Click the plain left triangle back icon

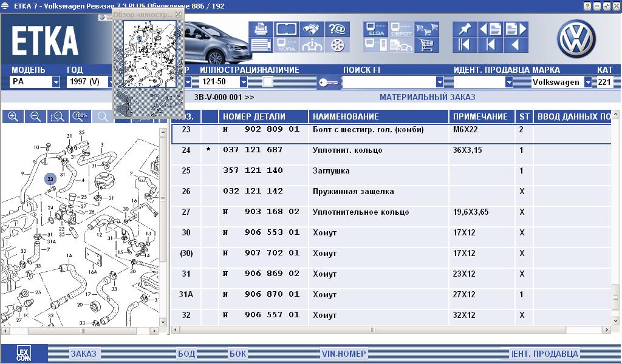tap(516, 45)
